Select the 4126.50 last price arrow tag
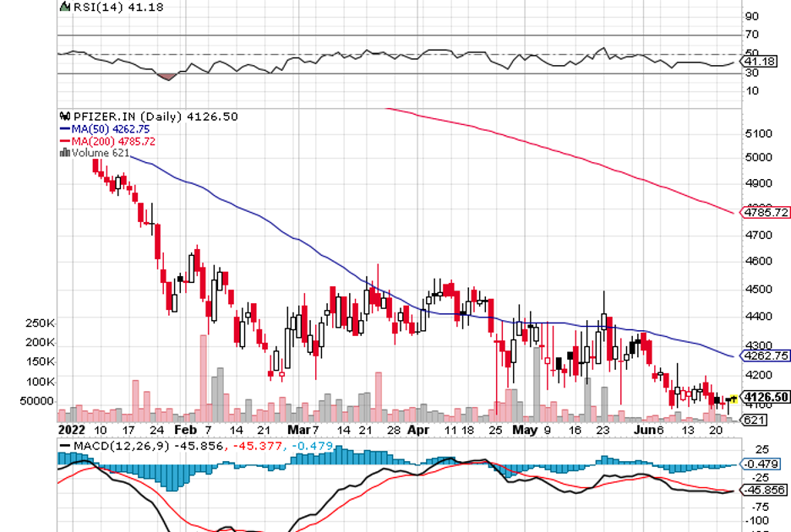The image size is (791, 532). [x=765, y=397]
